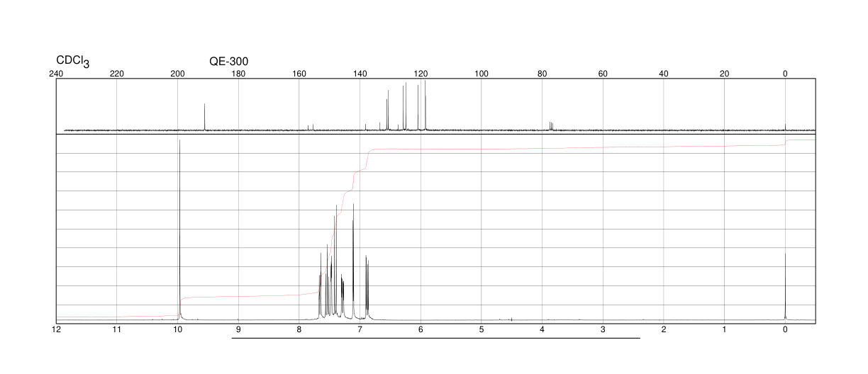Click the 2 ppm label on proton axis
This screenshot has width=868, height=374.
[664, 330]
